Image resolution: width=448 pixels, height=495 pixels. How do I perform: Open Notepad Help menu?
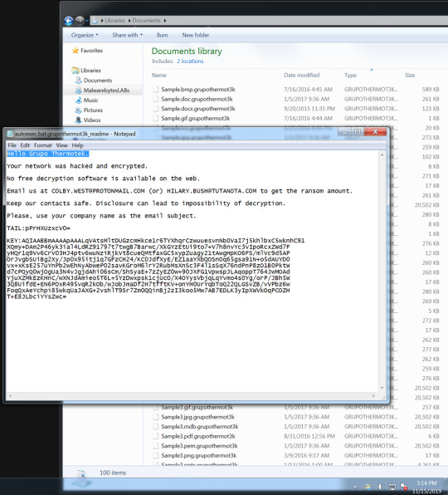coord(77,145)
